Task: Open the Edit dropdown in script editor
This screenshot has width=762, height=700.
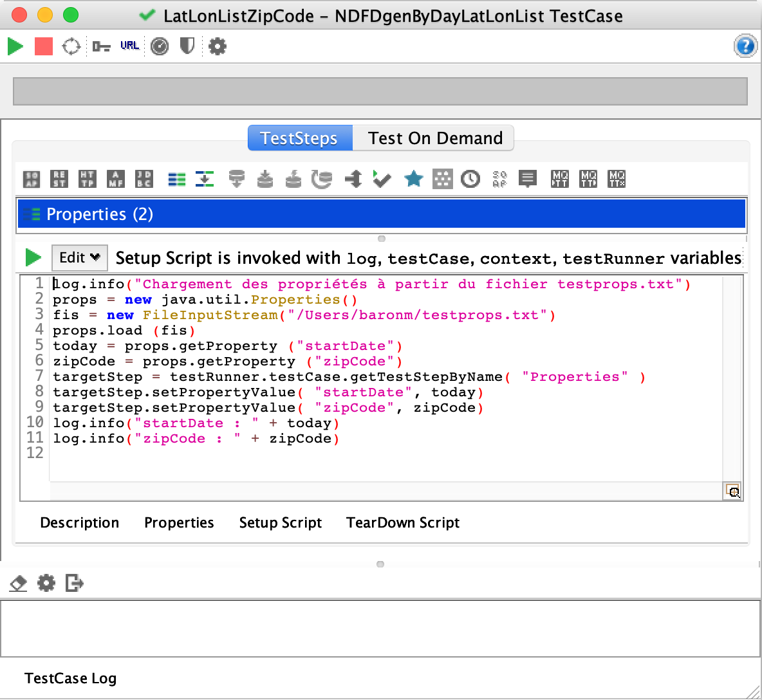Action: click(x=79, y=258)
